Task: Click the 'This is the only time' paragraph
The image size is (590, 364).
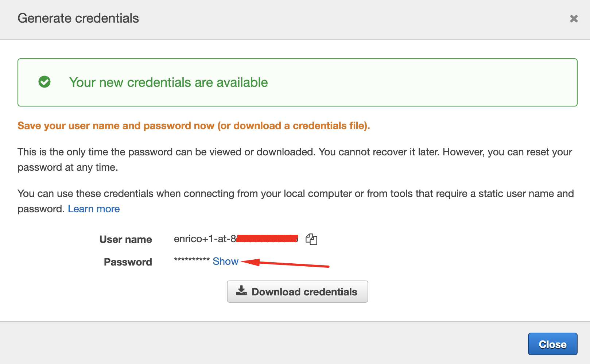Action: click(295, 160)
